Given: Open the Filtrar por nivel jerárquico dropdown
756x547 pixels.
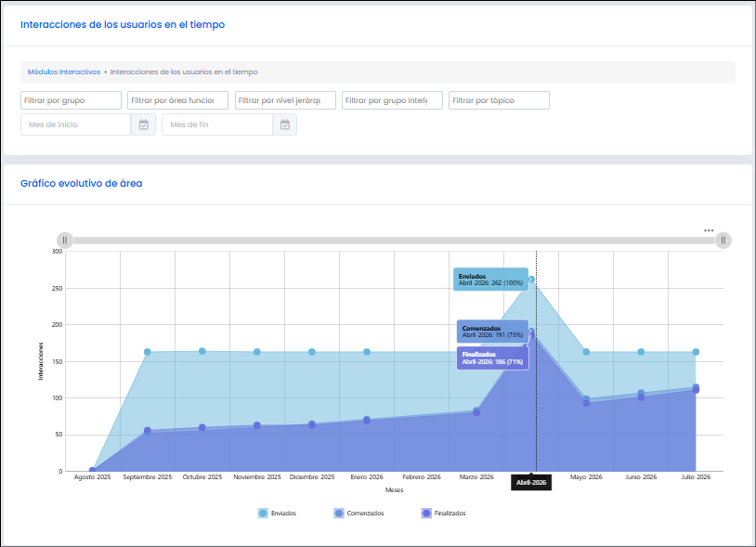Looking at the screenshot, I should coord(285,100).
